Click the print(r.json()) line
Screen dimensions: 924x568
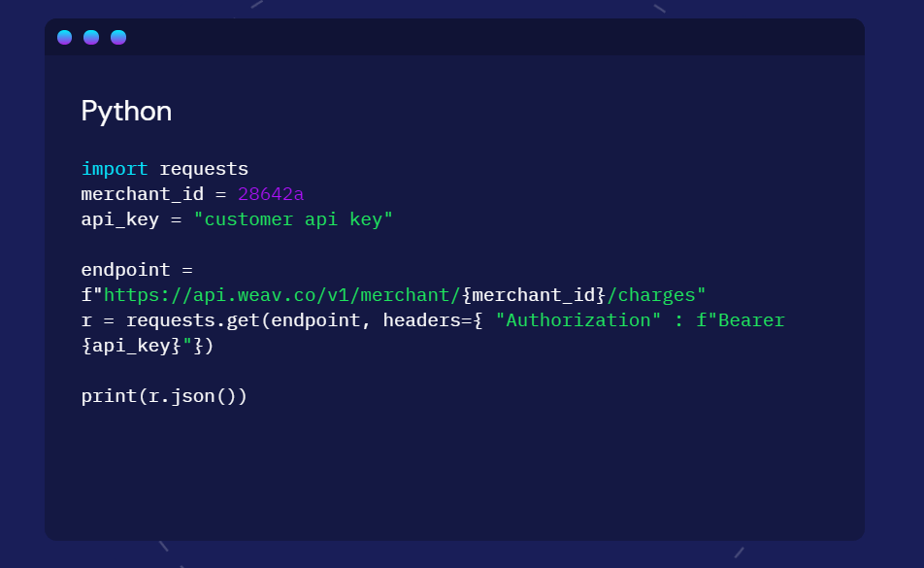coord(164,396)
